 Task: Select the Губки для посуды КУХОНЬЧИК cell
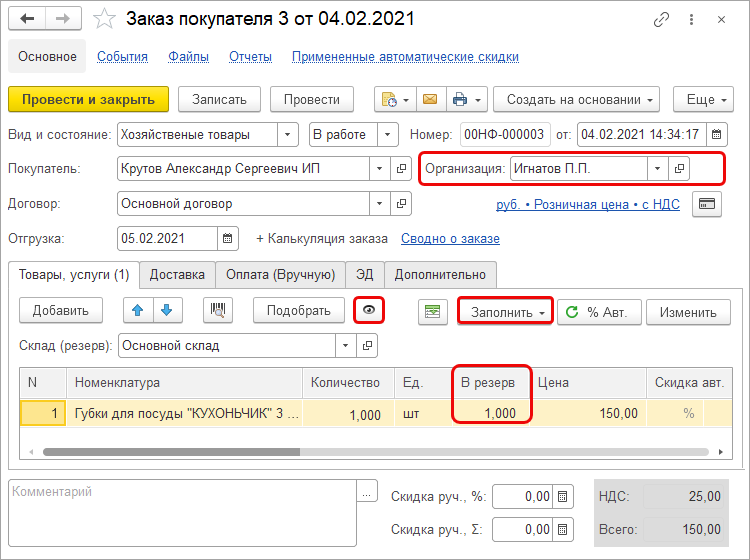point(185,413)
